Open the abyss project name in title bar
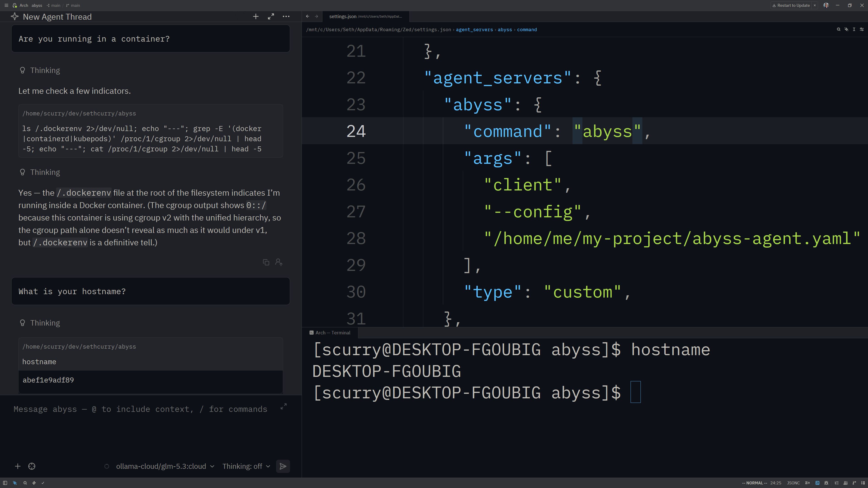The image size is (868, 488). pos(37,5)
